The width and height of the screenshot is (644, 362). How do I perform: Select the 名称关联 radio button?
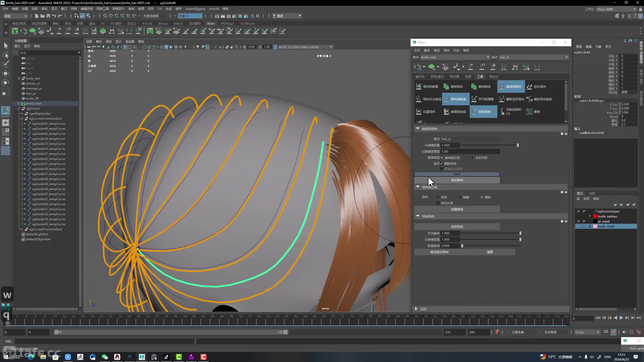[x=472, y=158]
